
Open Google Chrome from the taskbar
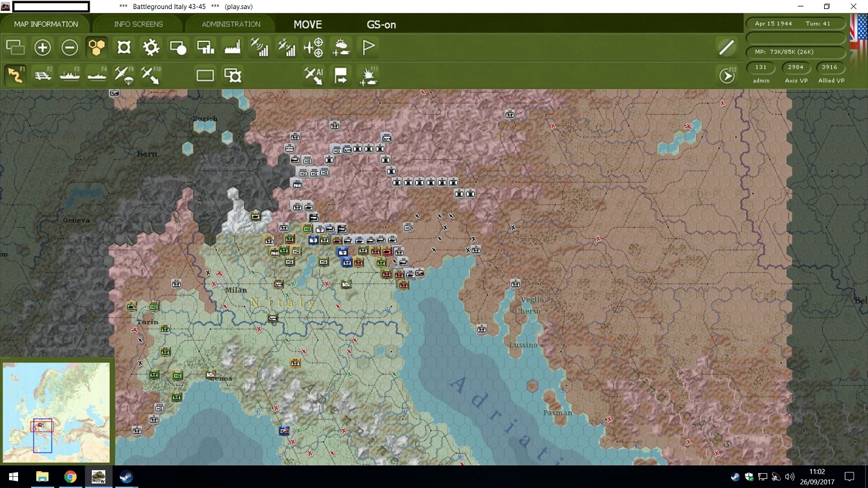point(70,477)
